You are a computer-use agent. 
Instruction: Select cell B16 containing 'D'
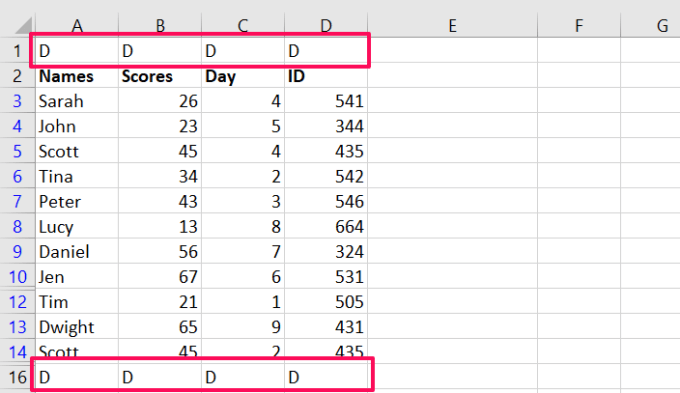160,377
